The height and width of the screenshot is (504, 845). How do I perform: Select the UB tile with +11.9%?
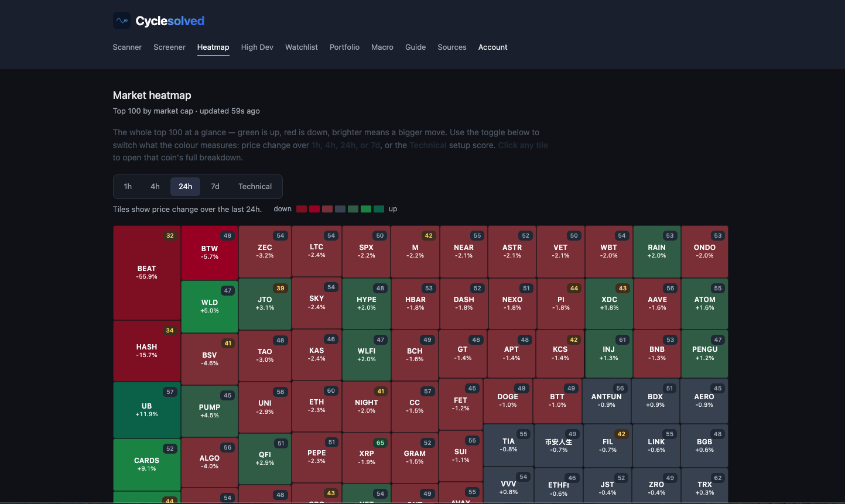coord(147,410)
